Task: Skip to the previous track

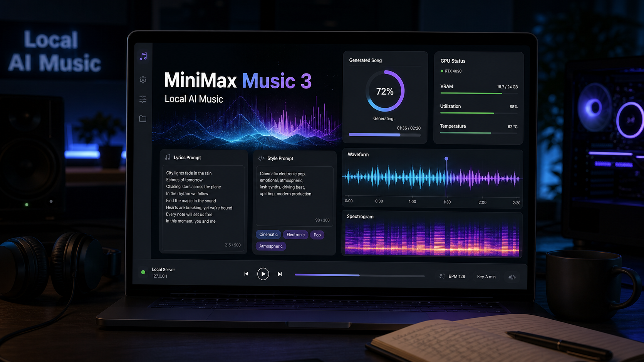Action: click(246, 274)
